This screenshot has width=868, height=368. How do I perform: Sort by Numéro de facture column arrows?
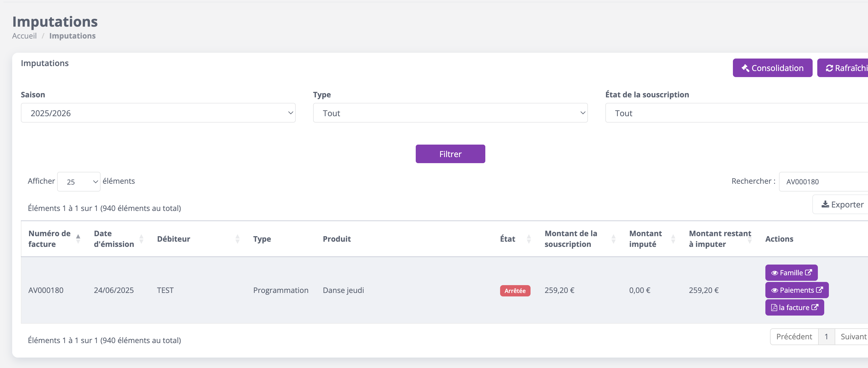[x=78, y=239]
